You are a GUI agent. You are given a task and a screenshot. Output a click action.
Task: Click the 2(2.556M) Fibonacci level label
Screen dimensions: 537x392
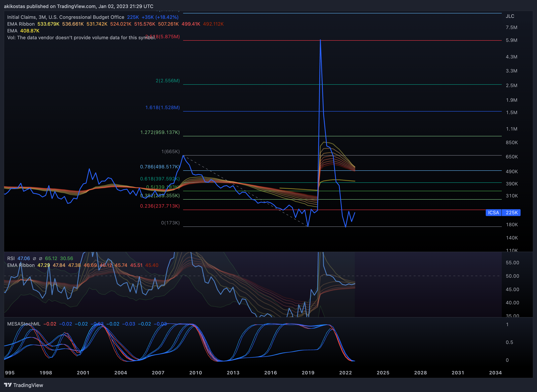point(168,81)
